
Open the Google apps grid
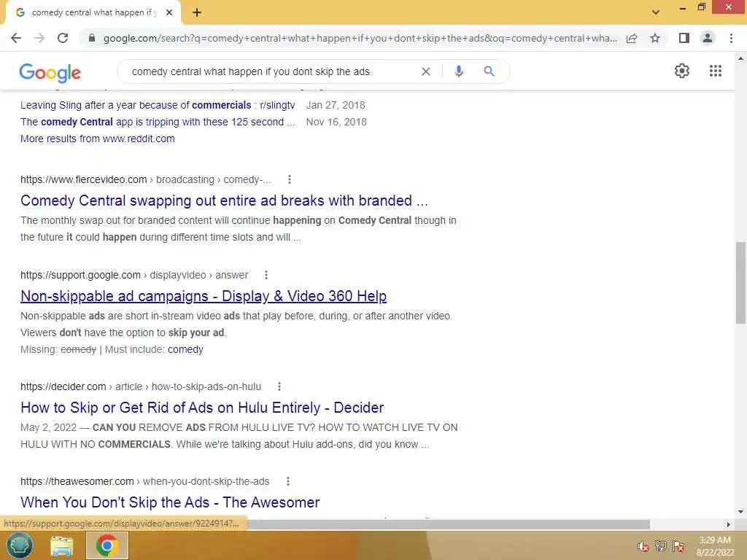coord(716,71)
